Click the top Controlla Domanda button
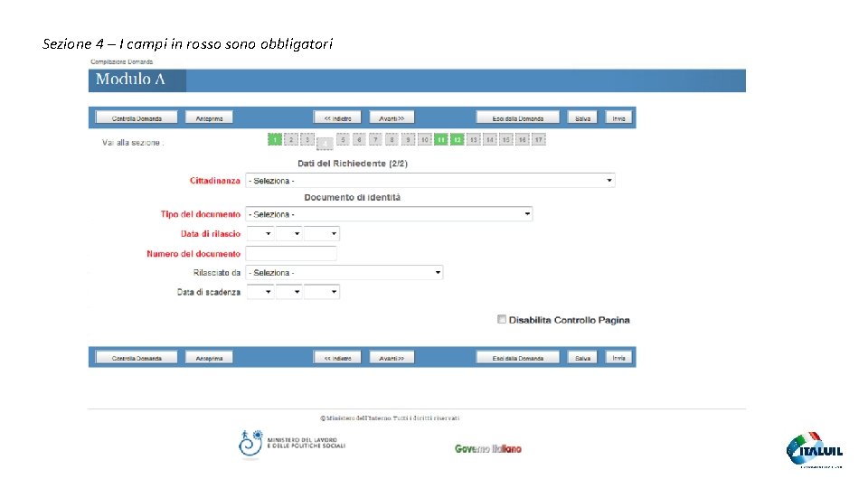868x488 pixels. [x=137, y=117]
